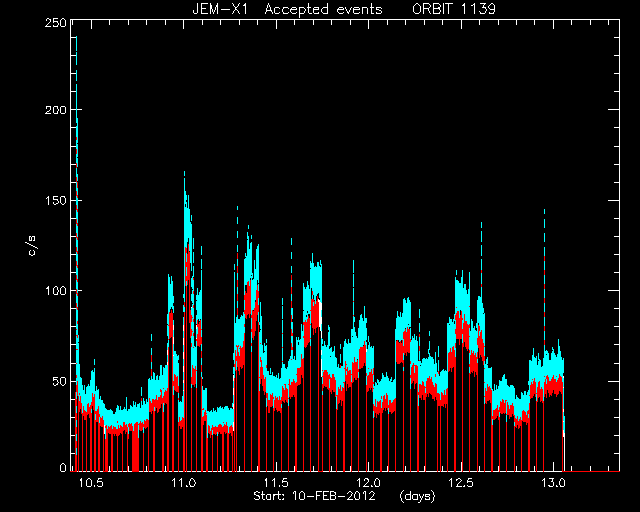Click the flat red line after 13.0
Screen dimensions: 640x512
pos(592,471)
